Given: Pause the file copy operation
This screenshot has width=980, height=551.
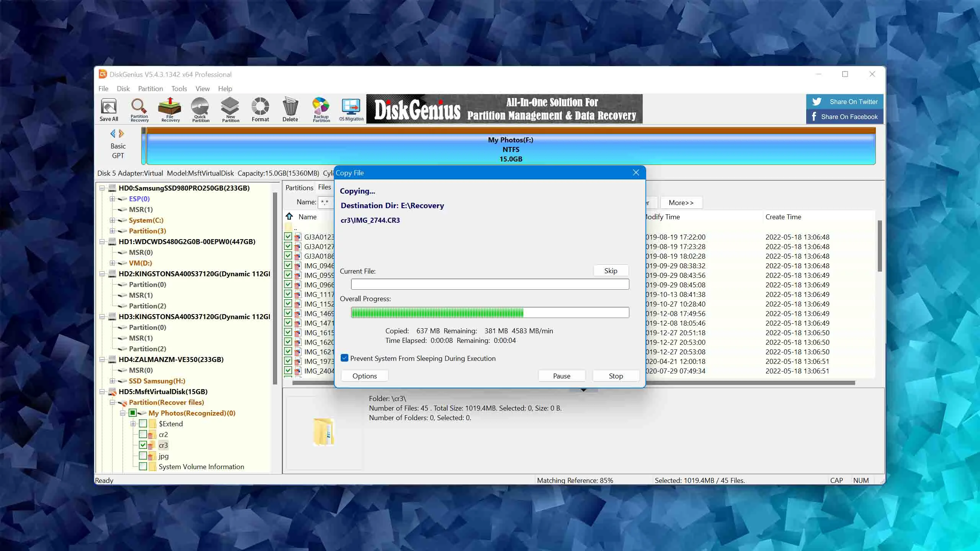Looking at the screenshot, I should (x=561, y=376).
